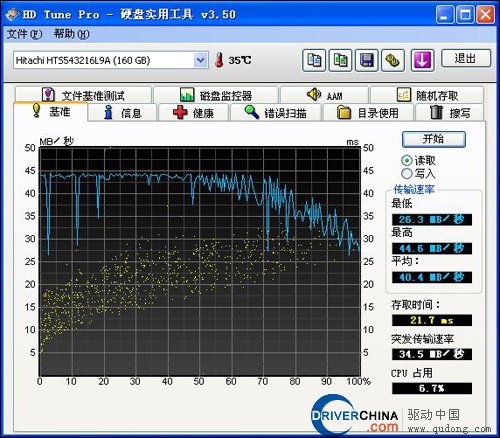Screen dimensions: 500x438
Task: Click the HD Tune title bar icon
Action: coord(12,14)
